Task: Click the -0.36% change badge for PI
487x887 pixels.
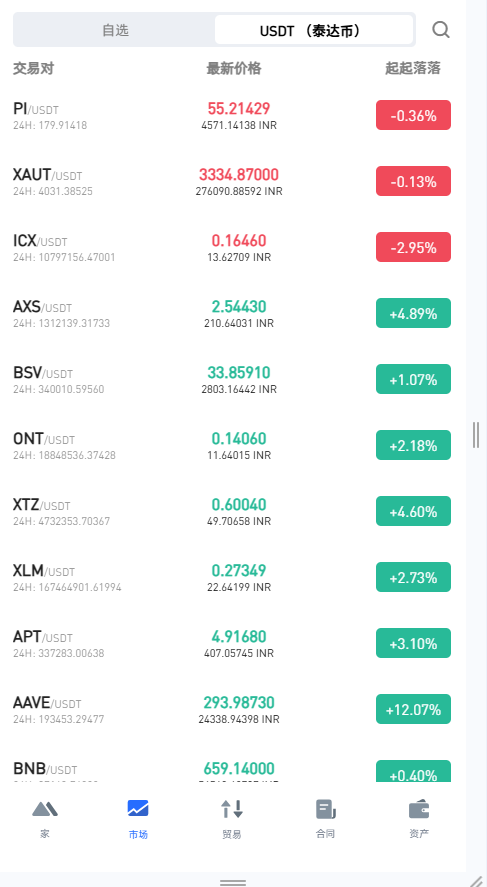Action: point(413,115)
